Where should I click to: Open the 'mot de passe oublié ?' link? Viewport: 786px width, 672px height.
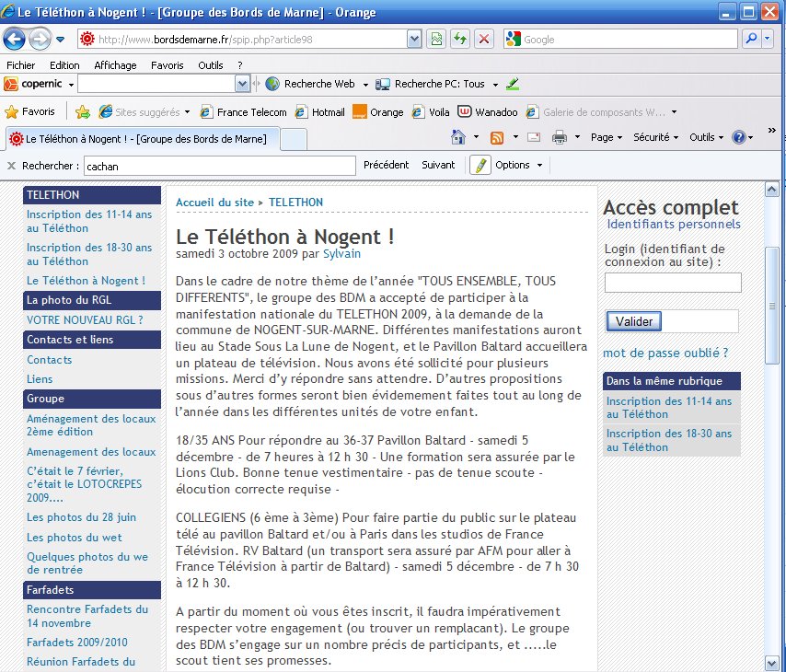click(x=665, y=353)
